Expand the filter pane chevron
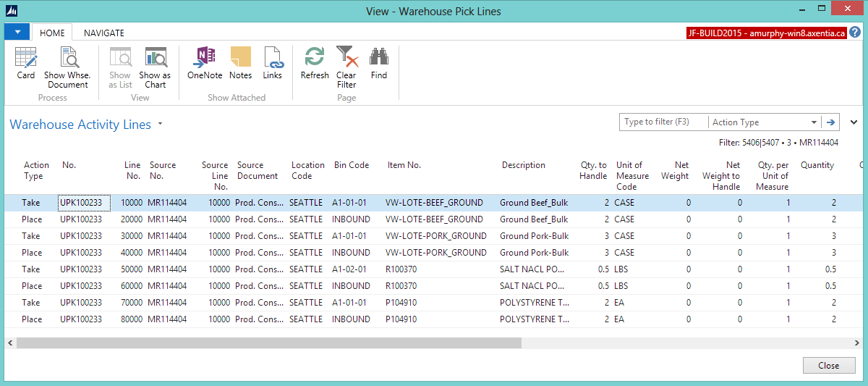This screenshot has height=386, width=868. coord(854,122)
